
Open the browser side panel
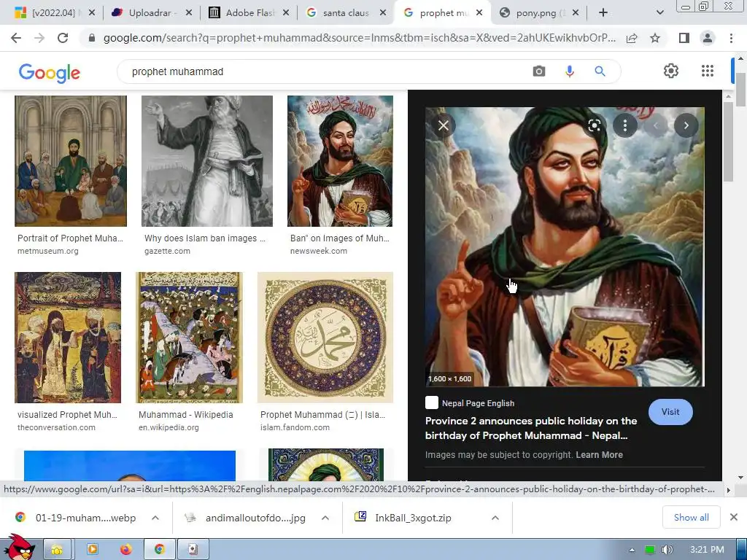point(684,38)
